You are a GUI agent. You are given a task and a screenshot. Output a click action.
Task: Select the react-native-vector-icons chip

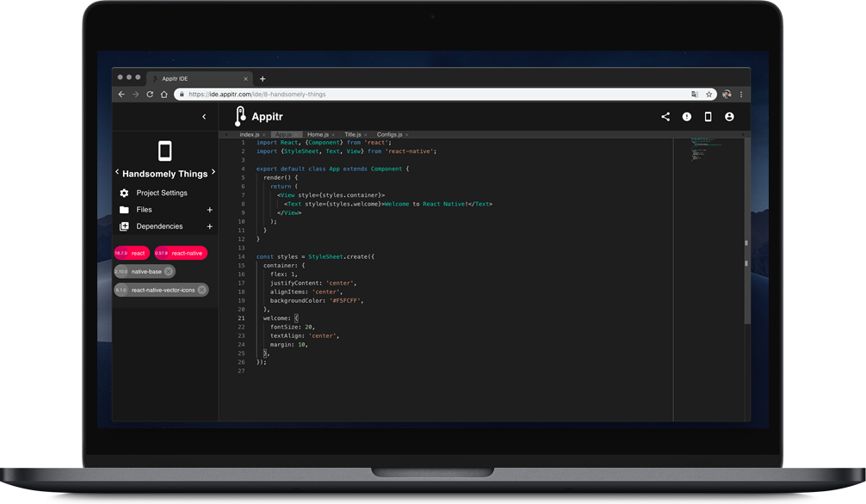[x=161, y=290]
